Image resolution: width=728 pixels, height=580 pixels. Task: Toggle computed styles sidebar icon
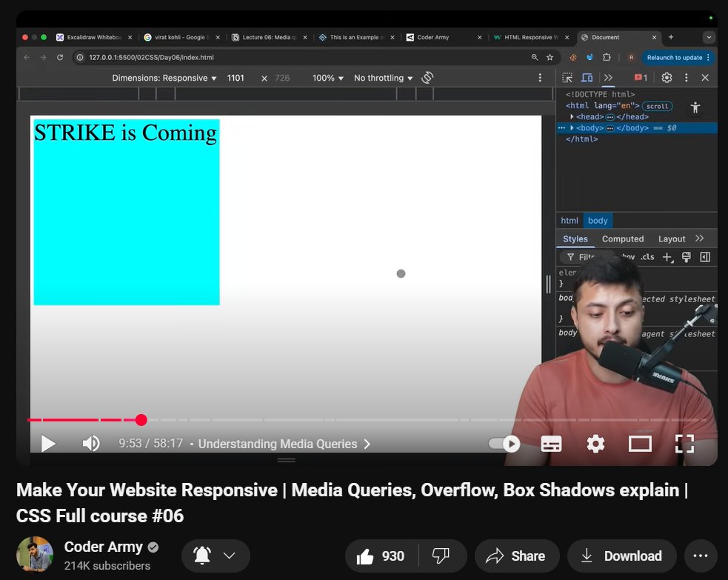[x=705, y=257]
